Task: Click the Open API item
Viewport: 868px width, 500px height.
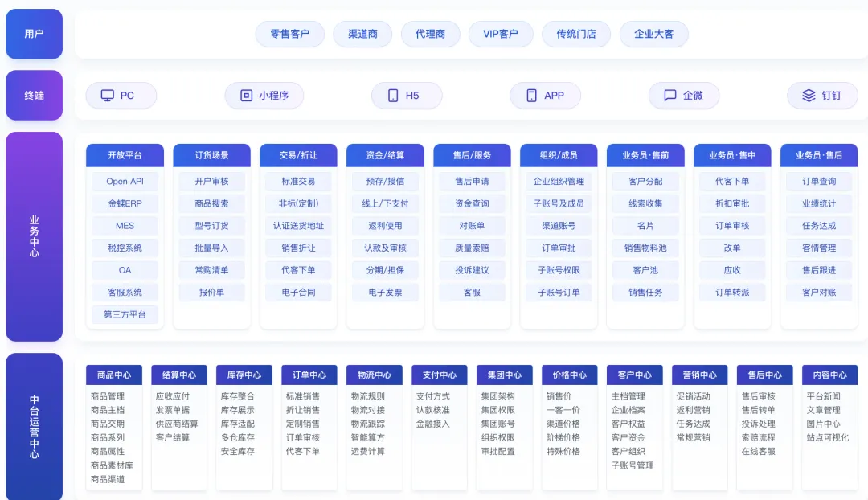Action: pyautogui.click(x=125, y=181)
